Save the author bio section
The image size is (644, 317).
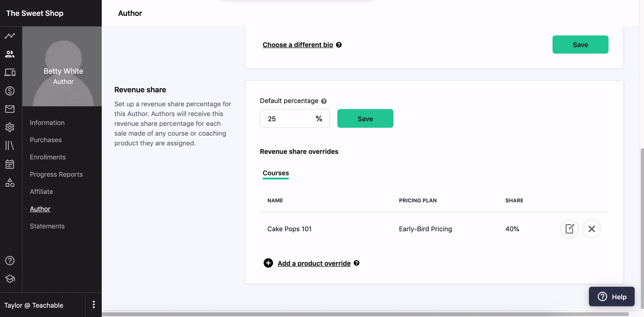point(581,45)
